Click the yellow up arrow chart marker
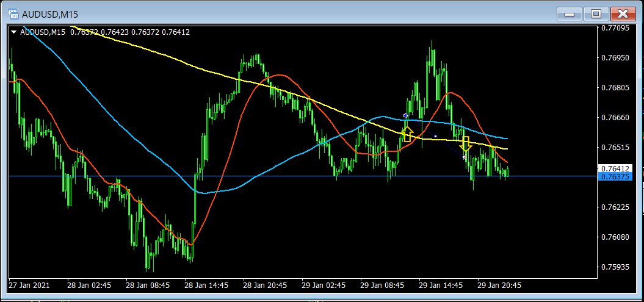This screenshot has height=302, width=644. click(x=407, y=134)
